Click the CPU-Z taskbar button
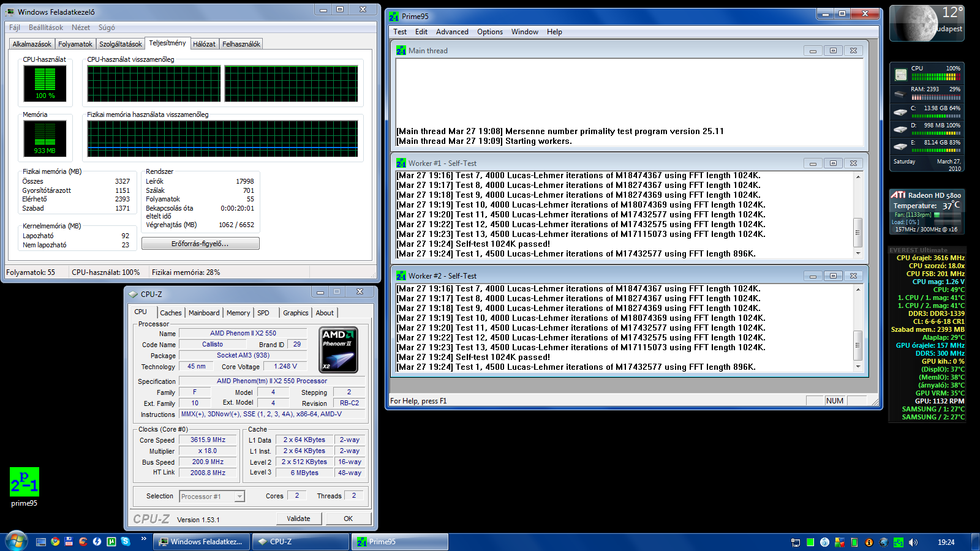This screenshot has height=551, width=980. pos(300,542)
